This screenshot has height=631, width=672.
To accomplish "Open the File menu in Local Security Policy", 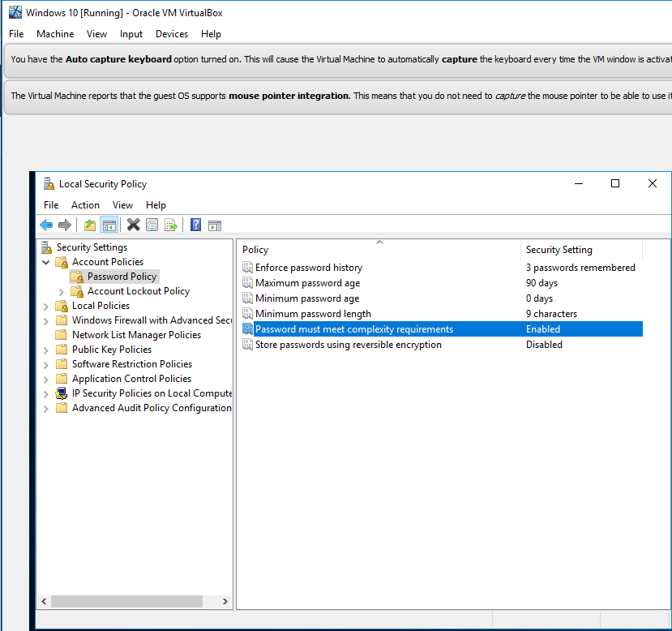I will pos(51,205).
